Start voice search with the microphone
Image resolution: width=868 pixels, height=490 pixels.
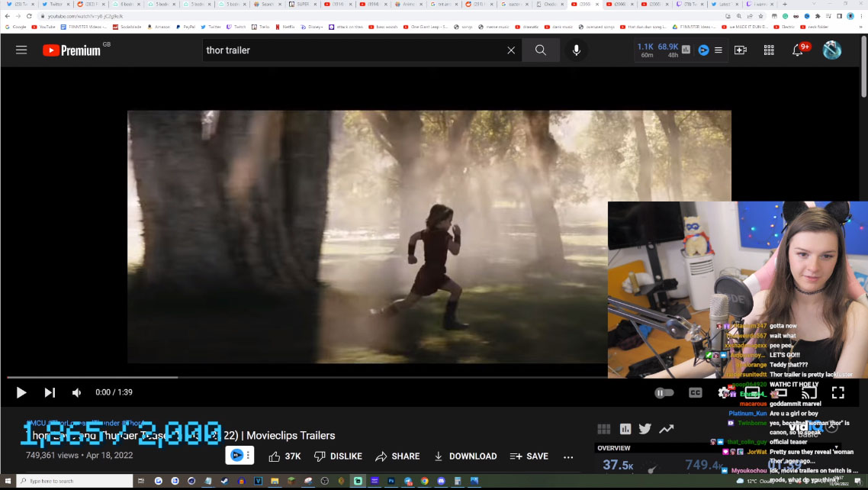tap(577, 50)
